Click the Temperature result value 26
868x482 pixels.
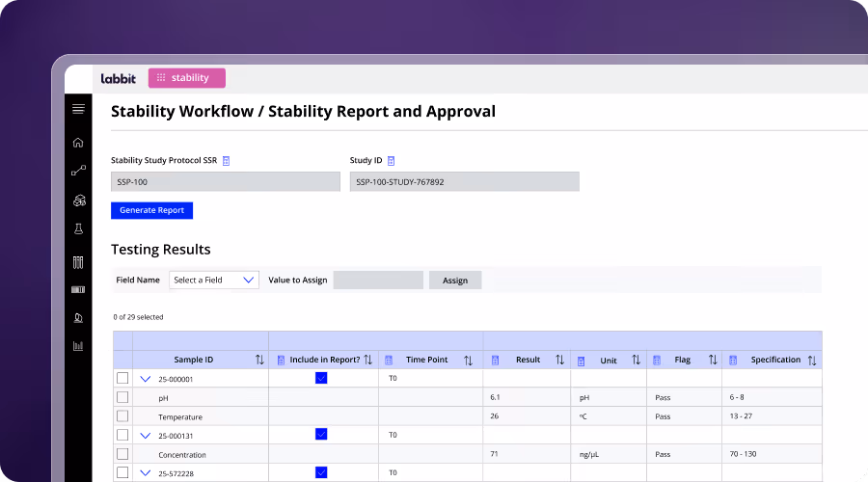pyautogui.click(x=495, y=416)
